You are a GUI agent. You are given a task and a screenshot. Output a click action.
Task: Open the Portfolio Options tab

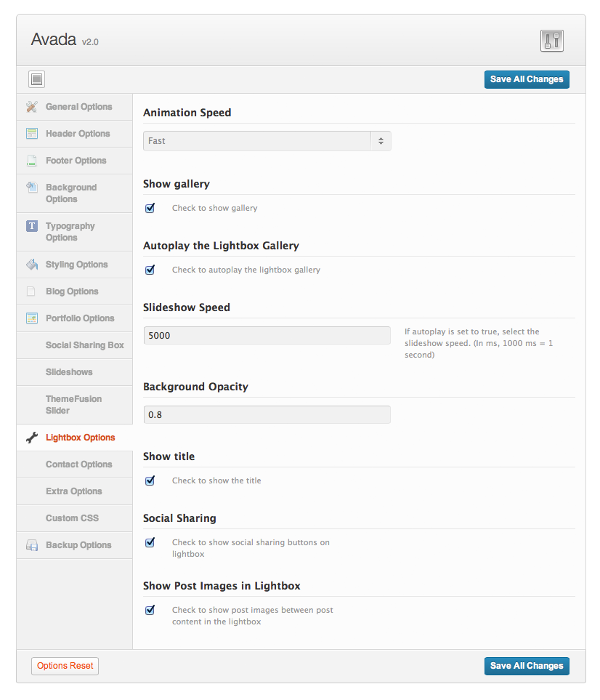[x=79, y=318]
